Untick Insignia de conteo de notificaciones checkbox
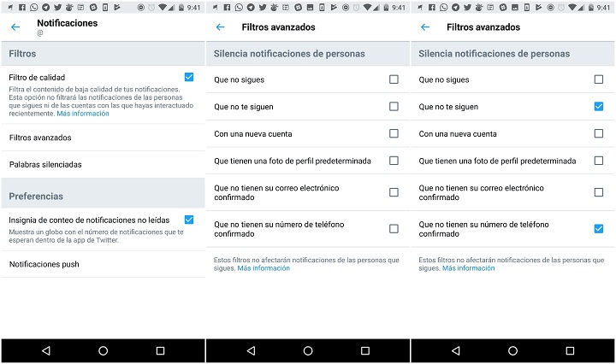The height and width of the screenshot is (364, 616). pos(189,220)
